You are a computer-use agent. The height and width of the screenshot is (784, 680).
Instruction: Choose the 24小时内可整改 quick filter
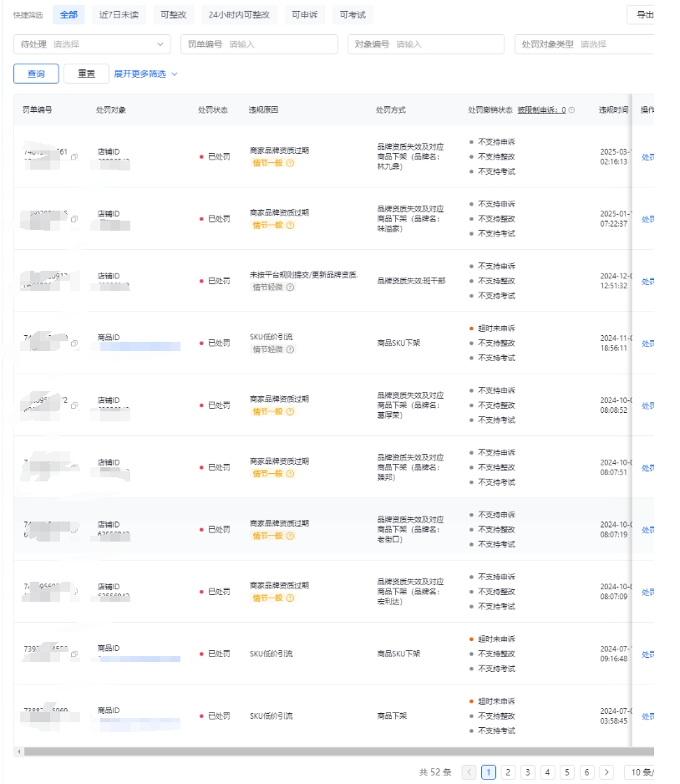coord(239,15)
